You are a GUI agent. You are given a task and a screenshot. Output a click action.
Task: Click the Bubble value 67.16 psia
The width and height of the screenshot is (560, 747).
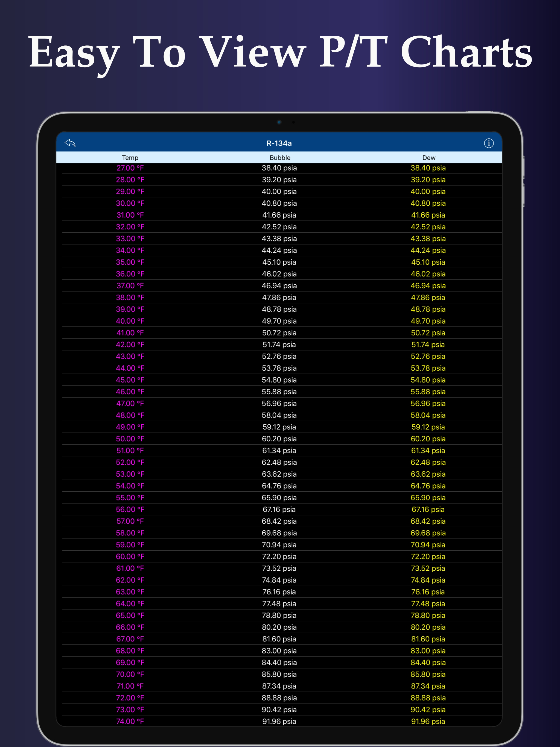click(279, 510)
